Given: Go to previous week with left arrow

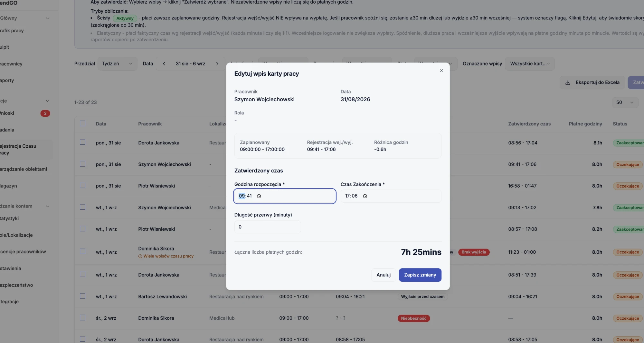Looking at the screenshot, I should coord(164,64).
